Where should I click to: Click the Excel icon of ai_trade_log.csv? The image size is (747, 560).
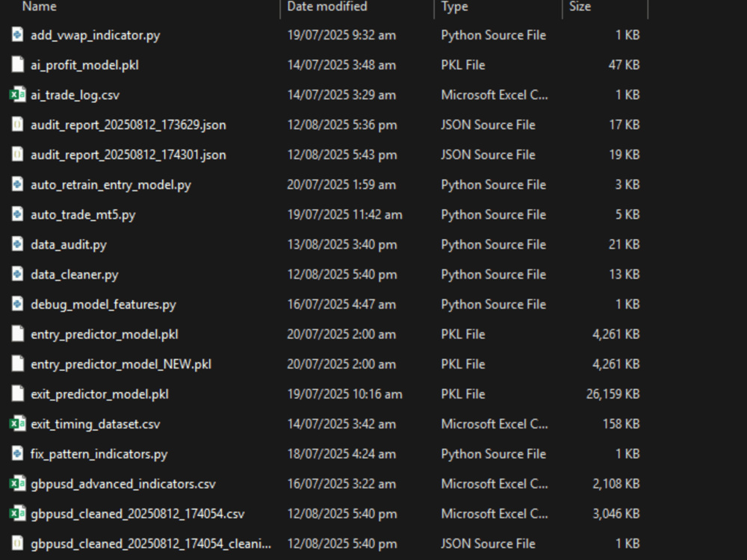coord(18,95)
